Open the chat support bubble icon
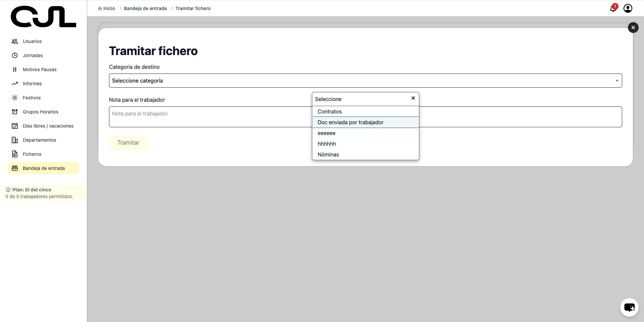 (x=629, y=307)
